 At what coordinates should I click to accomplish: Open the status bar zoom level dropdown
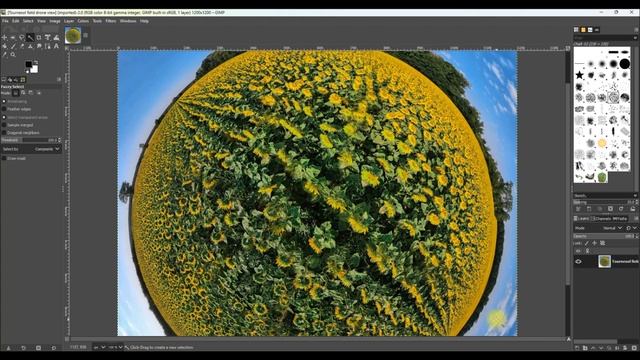coord(116,347)
